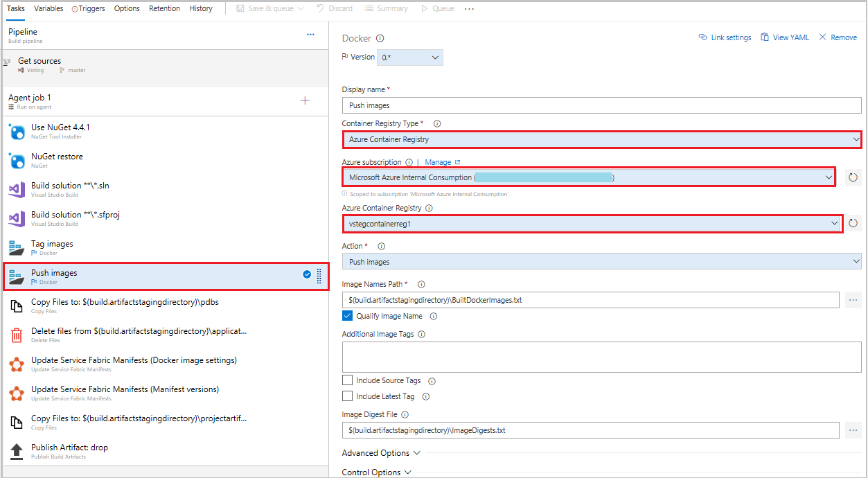The height and width of the screenshot is (478, 868).
Task: Click the Delete Files trash icon
Action: pos(16,335)
